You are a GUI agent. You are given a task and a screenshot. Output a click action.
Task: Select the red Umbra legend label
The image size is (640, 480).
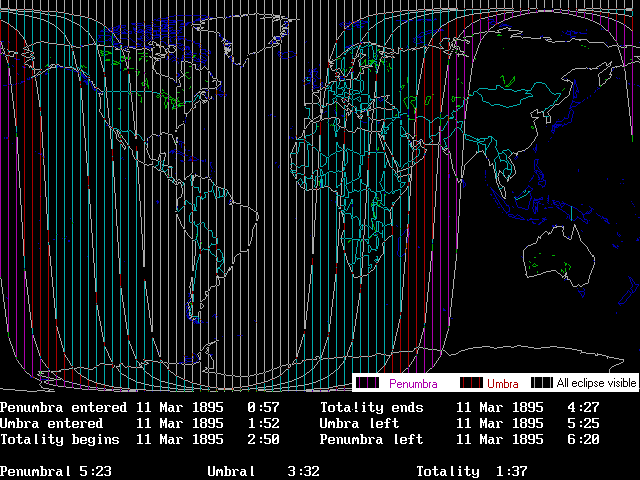point(503,383)
